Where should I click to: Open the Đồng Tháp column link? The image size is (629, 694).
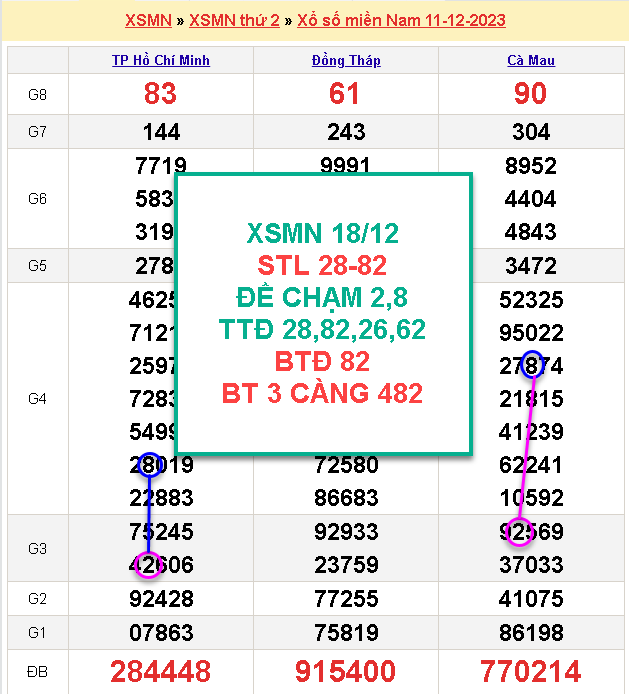tap(346, 60)
